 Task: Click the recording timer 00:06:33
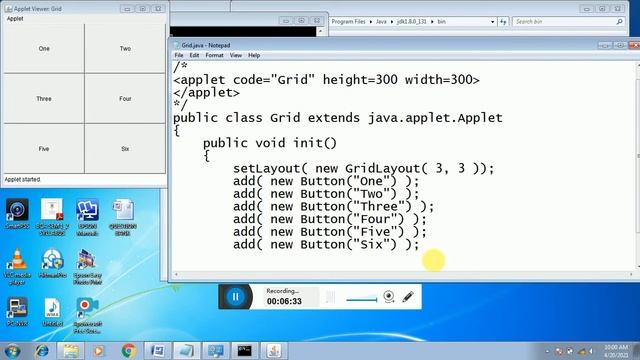click(x=284, y=301)
